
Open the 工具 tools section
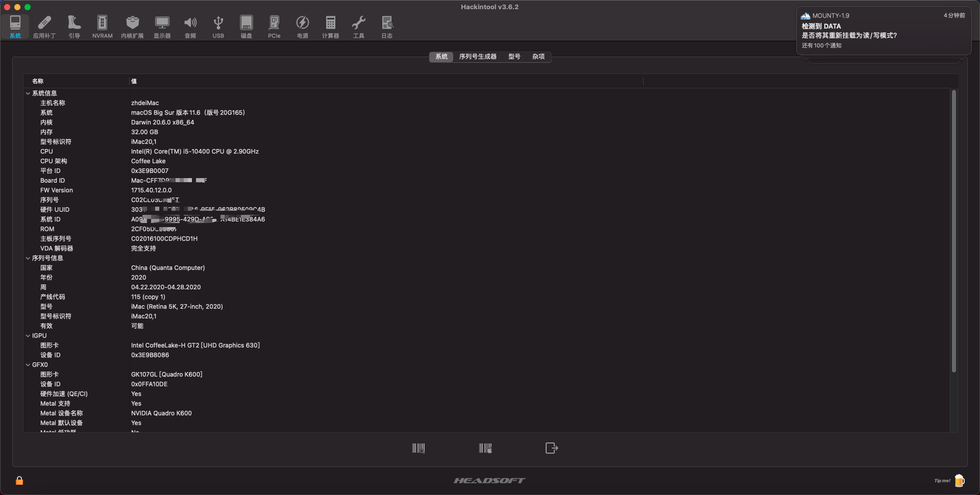point(359,27)
